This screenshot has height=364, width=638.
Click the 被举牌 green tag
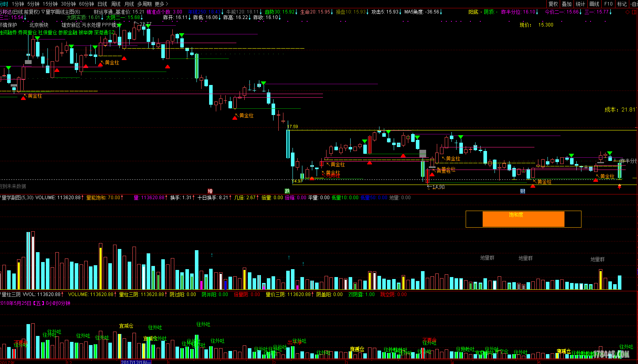[x=85, y=32]
